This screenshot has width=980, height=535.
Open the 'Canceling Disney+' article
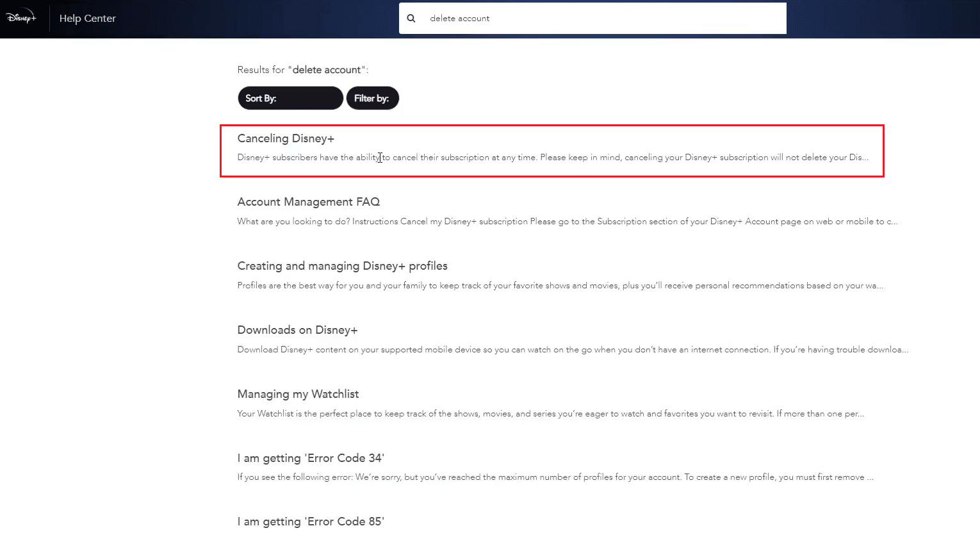point(286,138)
